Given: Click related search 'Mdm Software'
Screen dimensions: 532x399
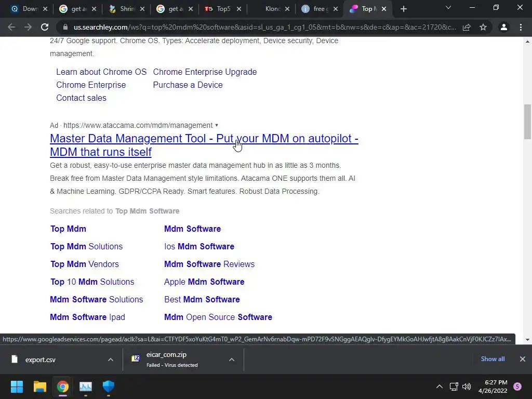Looking at the screenshot, I should pos(192,229).
